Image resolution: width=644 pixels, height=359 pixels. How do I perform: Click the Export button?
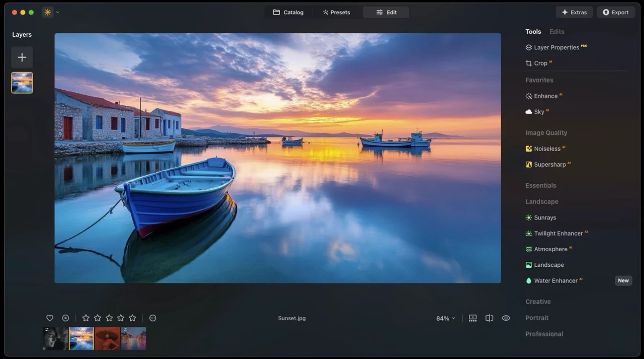pos(615,12)
